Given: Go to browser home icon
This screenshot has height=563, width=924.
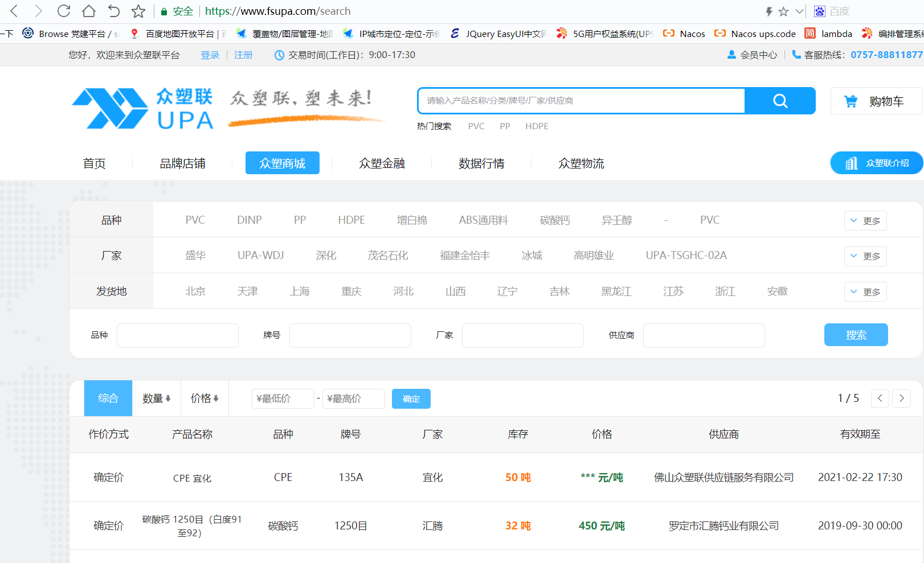Looking at the screenshot, I should coord(89,11).
